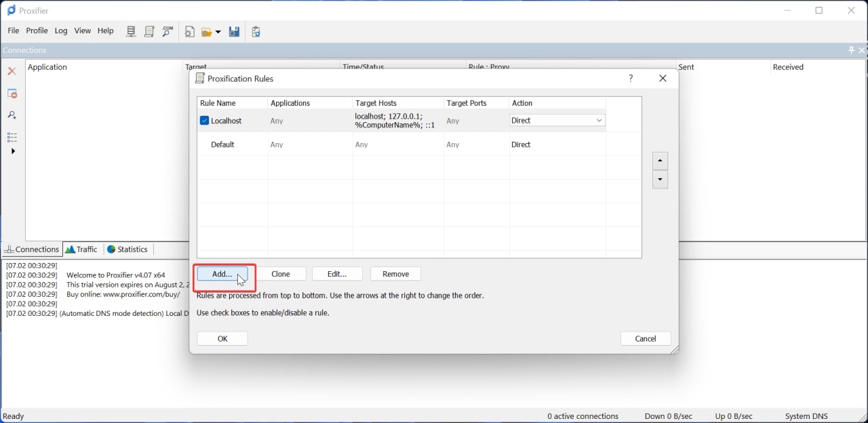Click the Applications column header
Image resolution: width=868 pixels, height=423 pixels.
[x=311, y=103]
